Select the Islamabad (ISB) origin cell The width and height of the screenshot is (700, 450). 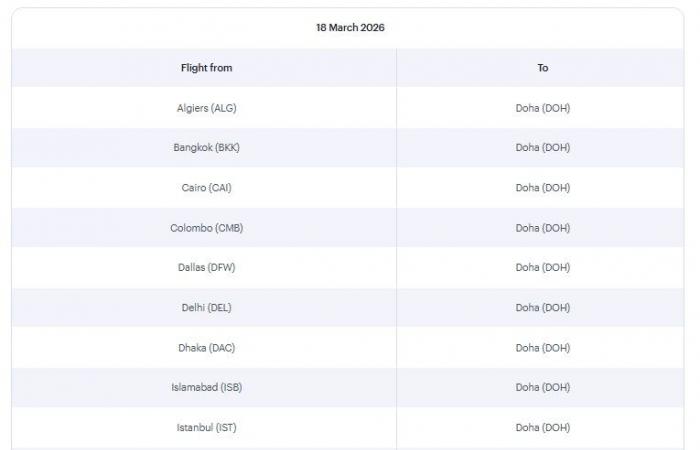click(x=206, y=388)
